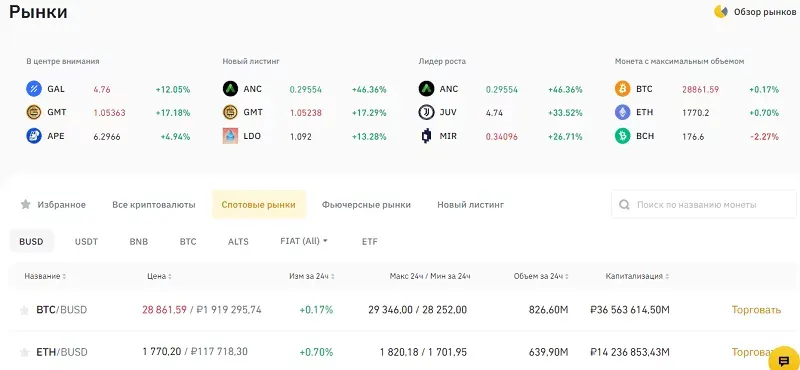Click ANC icon under Новый листинг

(x=231, y=89)
